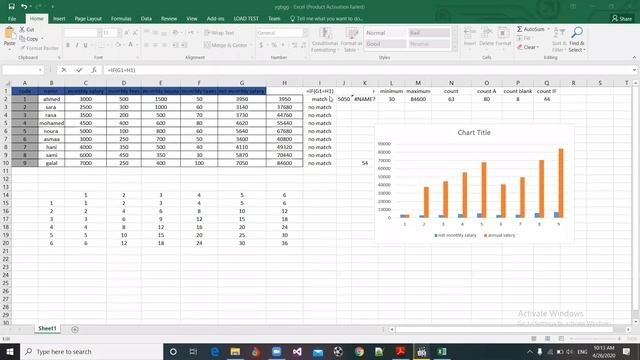Open the File menu

(12, 19)
